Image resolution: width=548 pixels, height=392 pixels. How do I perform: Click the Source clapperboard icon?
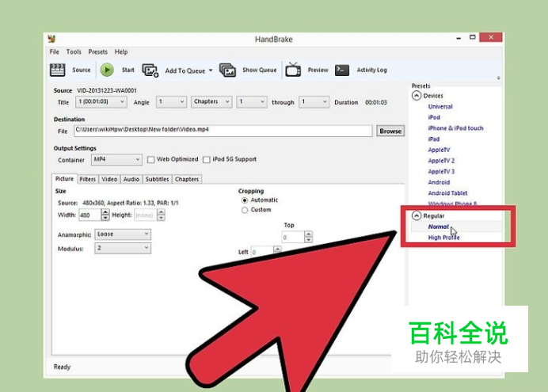[x=57, y=70]
